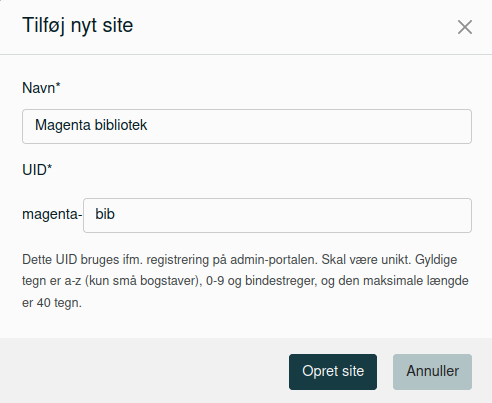This screenshot has height=403, width=492.
Task: Click the UID* field label
Action: (x=37, y=170)
